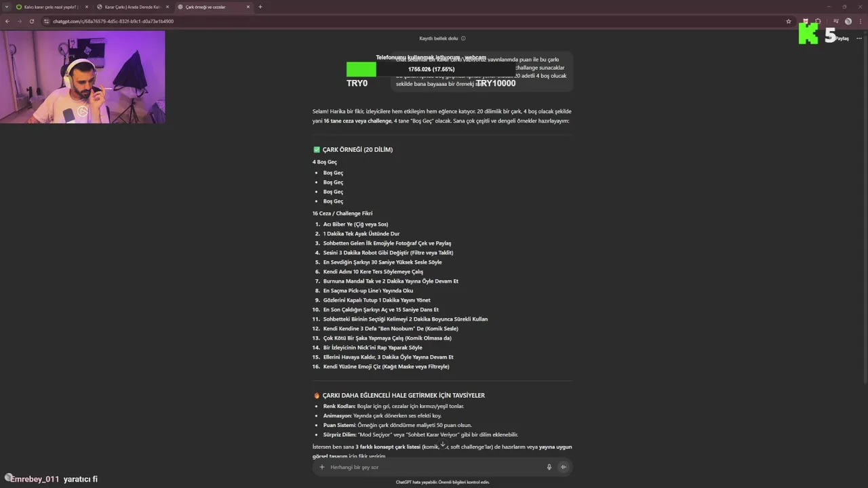This screenshot has height=488, width=868.
Task: Click 'Çok Kötü Bir Şaka Yapmaya Çalış' item
Action: [x=387, y=338]
